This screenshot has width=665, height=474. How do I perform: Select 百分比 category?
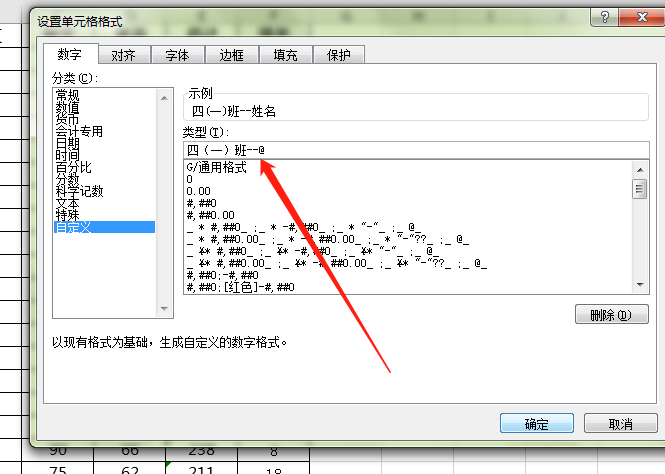pyautogui.click(x=104, y=167)
